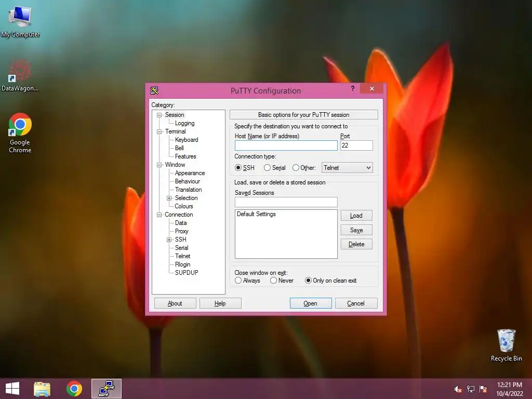Open the Translation category

(x=188, y=190)
